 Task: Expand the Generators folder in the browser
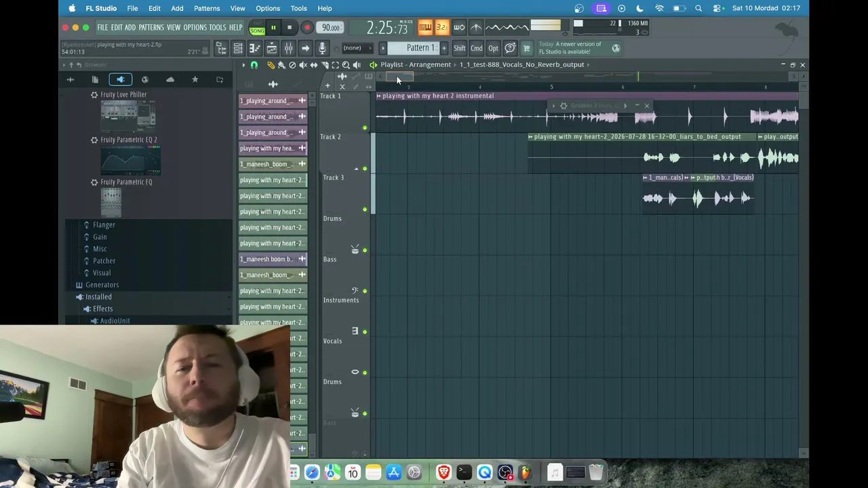pyautogui.click(x=102, y=285)
